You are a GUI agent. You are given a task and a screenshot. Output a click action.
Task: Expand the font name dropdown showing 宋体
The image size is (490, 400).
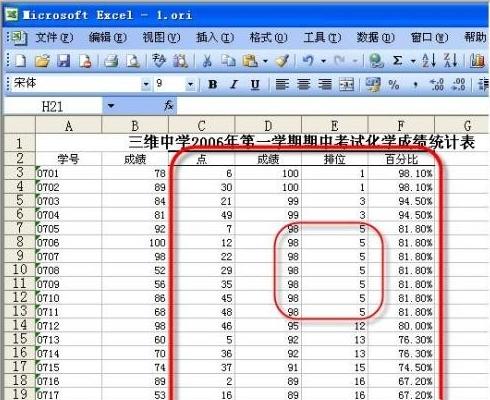click(x=146, y=84)
